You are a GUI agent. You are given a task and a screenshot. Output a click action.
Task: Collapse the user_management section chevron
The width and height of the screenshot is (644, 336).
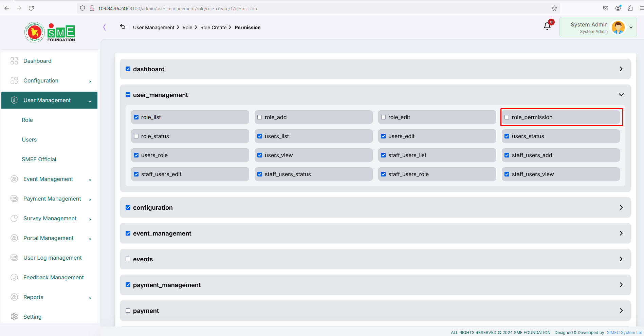click(621, 95)
